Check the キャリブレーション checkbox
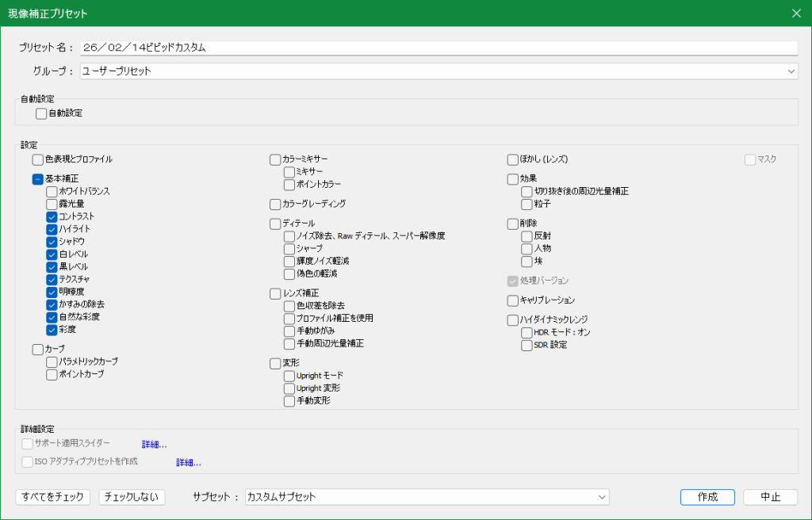Screen dimensions: 812x520 click(x=513, y=300)
